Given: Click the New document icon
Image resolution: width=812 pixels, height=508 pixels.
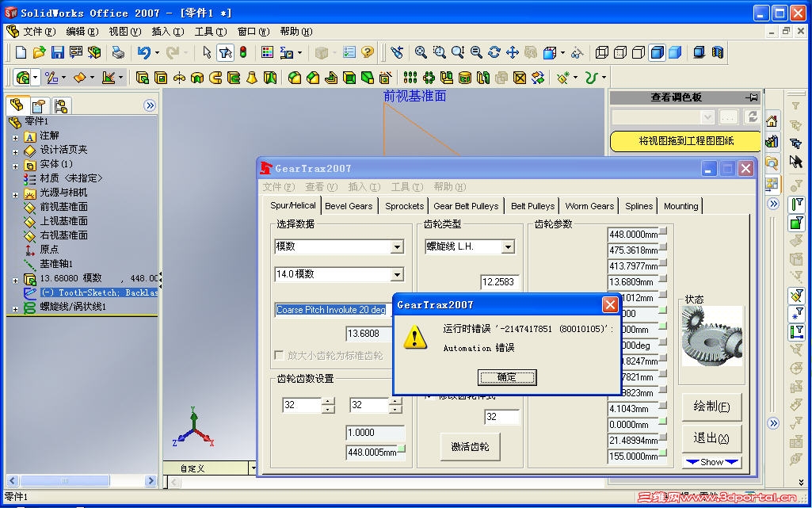Looking at the screenshot, I should pos(21,52).
